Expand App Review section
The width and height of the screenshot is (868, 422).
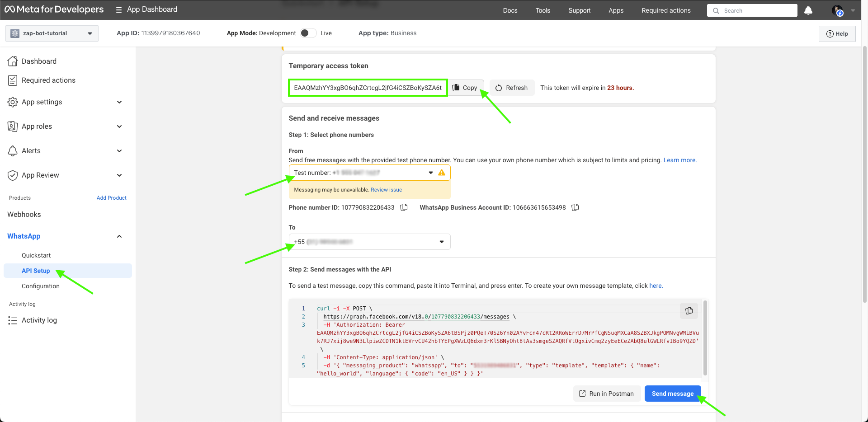click(x=119, y=175)
